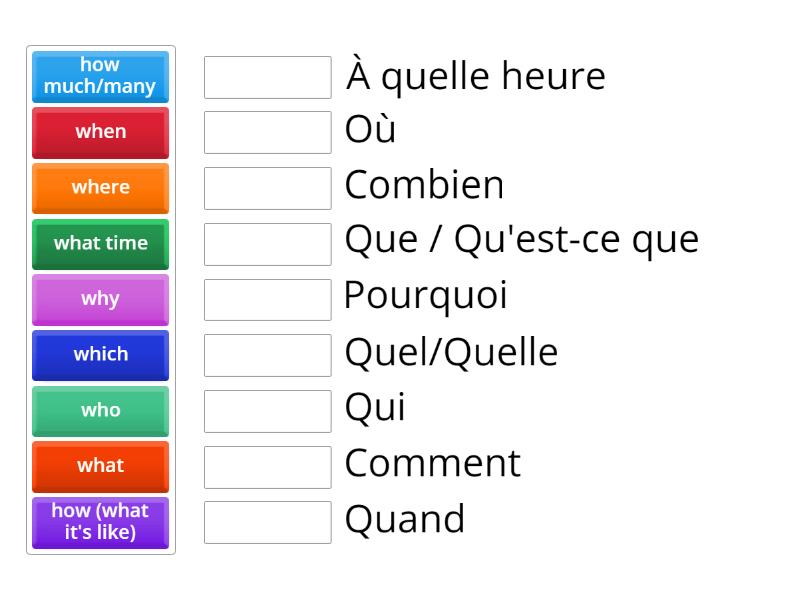Click the 'Comment' text label
The height and width of the screenshot is (600, 800).
[x=431, y=464]
